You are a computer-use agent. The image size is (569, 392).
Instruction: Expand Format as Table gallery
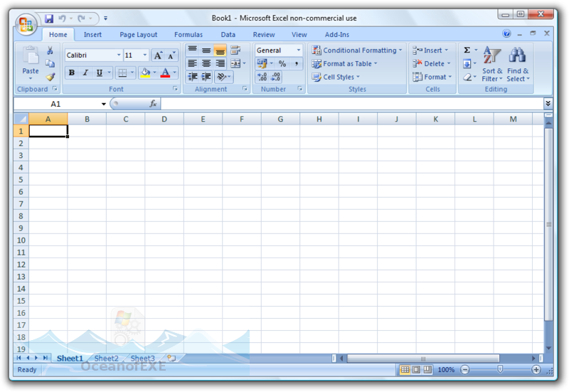point(344,64)
